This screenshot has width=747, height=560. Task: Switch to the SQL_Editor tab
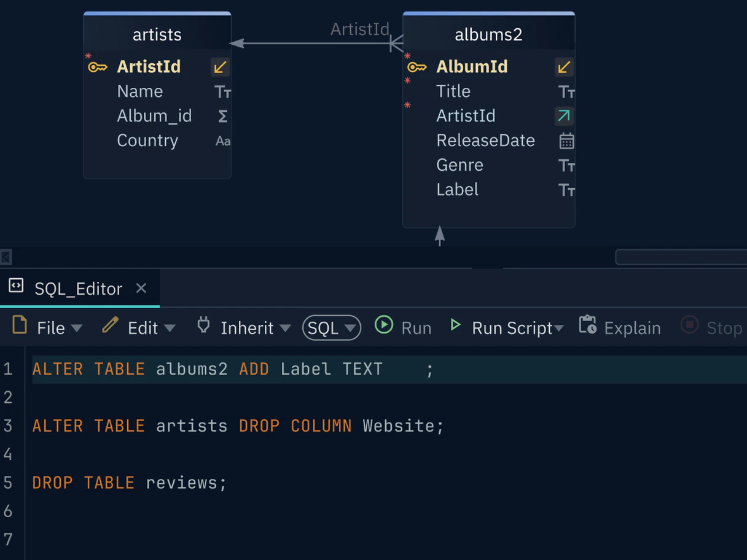point(80,288)
